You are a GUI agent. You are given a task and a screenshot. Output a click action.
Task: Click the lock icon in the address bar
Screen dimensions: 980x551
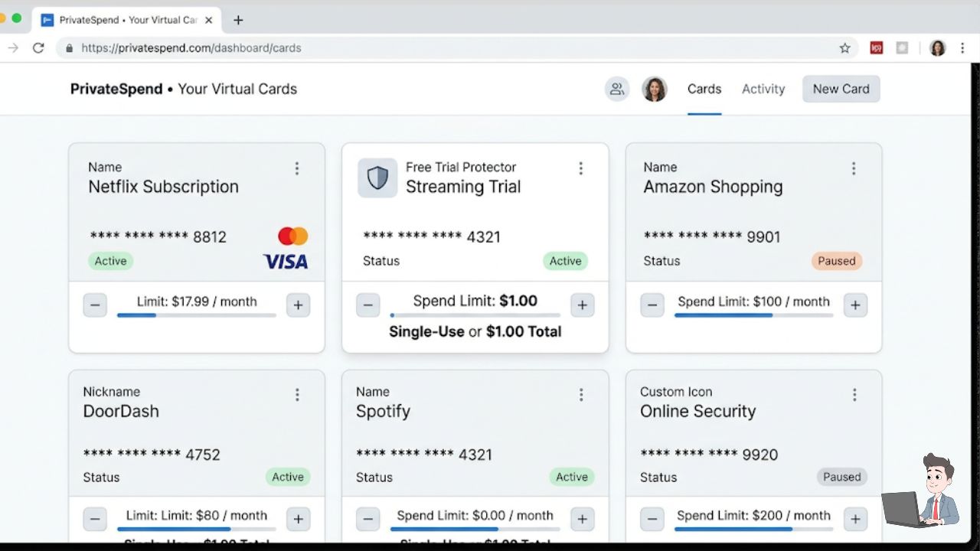point(69,47)
